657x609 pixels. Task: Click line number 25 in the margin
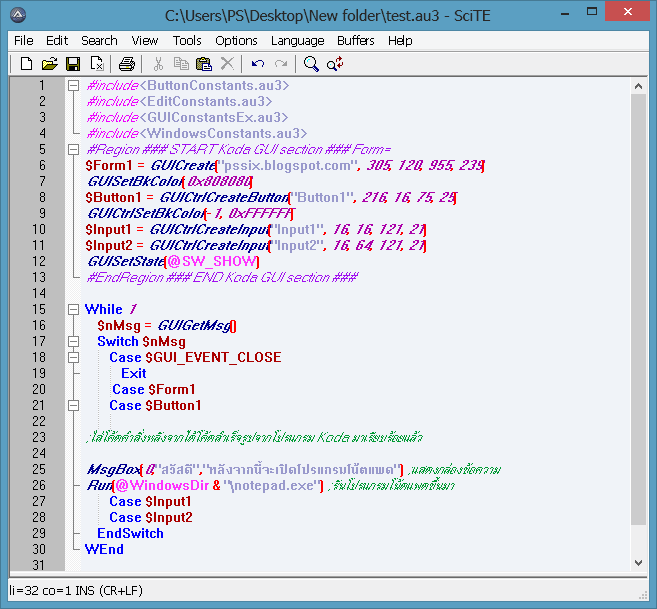pyautogui.click(x=39, y=469)
